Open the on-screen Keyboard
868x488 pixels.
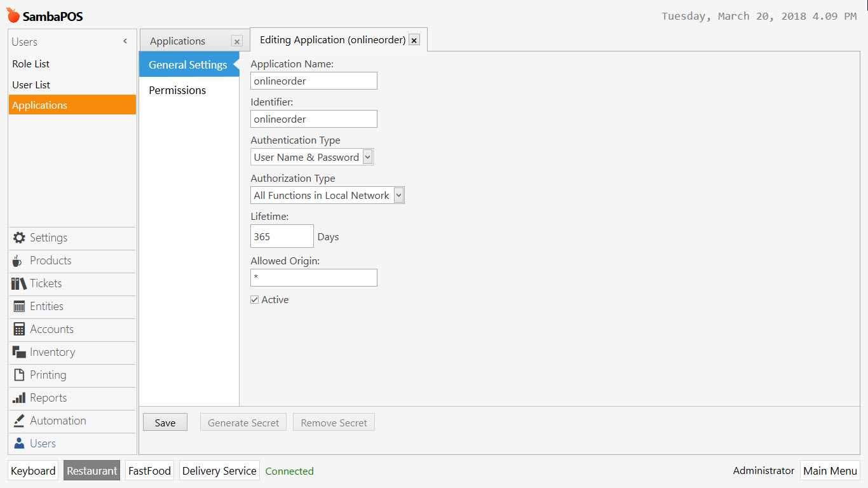pyautogui.click(x=32, y=471)
